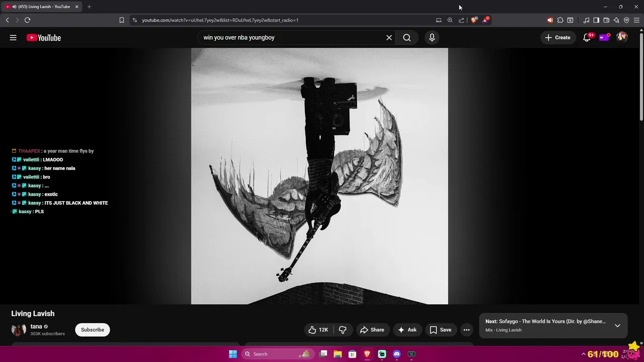Screen dimensions: 644x362
Task: Open site settings icon in address bar
Action: tap(134, 20)
